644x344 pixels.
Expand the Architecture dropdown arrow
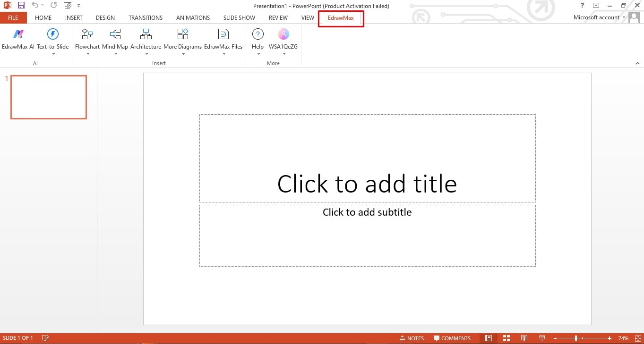(146, 54)
